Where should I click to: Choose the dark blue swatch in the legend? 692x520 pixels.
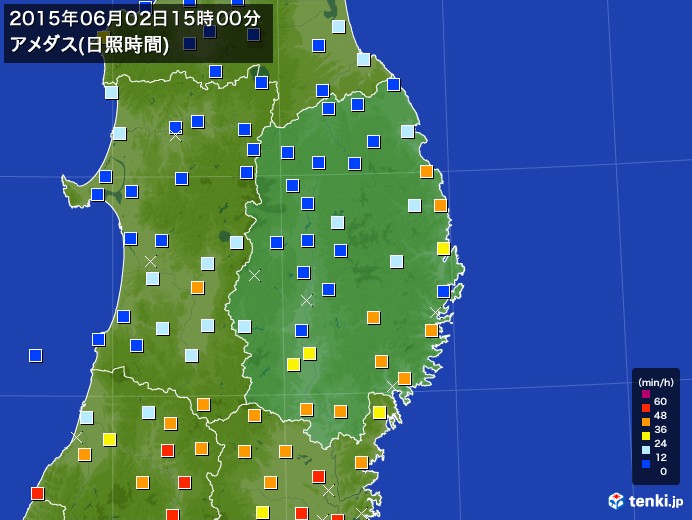click(x=646, y=464)
